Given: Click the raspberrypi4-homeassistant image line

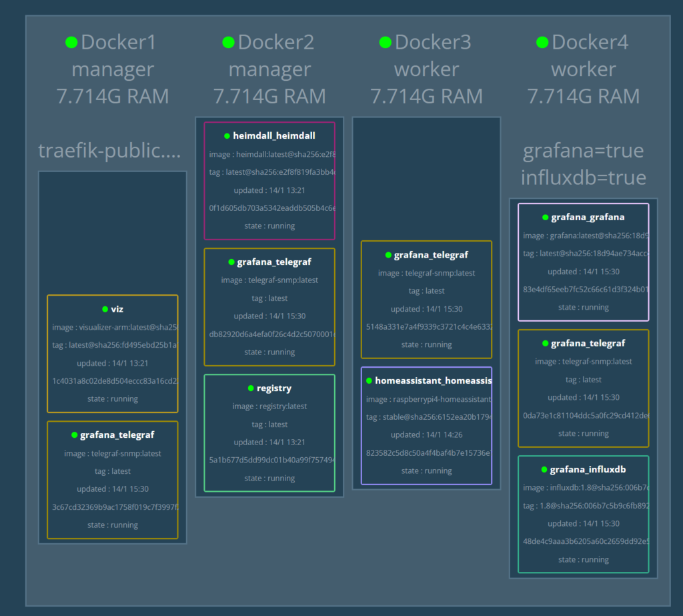Looking at the screenshot, I should click(429, 399).
